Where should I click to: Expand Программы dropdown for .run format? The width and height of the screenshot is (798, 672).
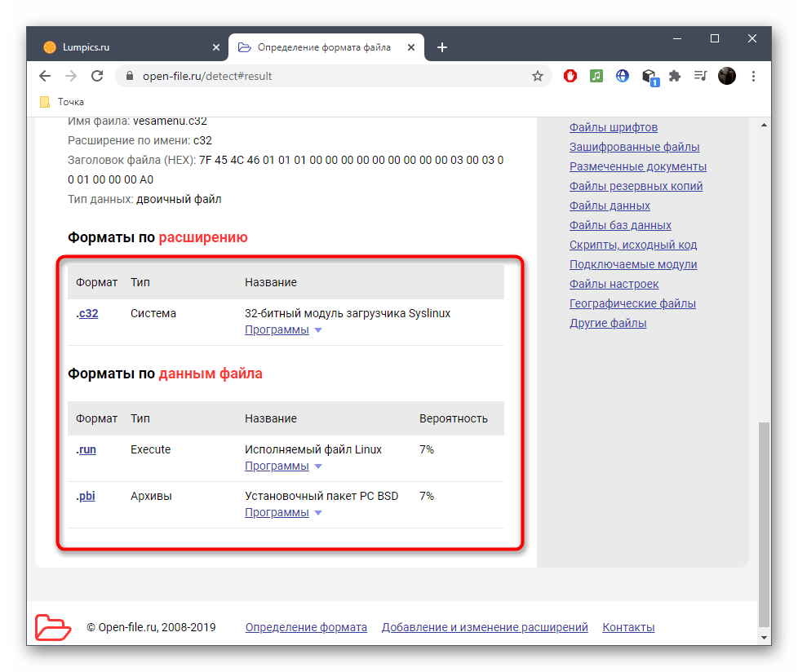283,466
